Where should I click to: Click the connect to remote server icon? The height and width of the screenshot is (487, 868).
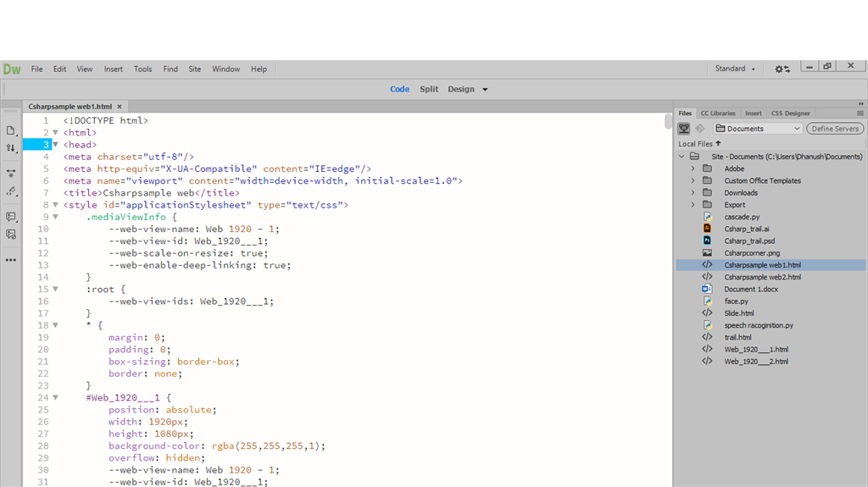click(x=684, y=129)
